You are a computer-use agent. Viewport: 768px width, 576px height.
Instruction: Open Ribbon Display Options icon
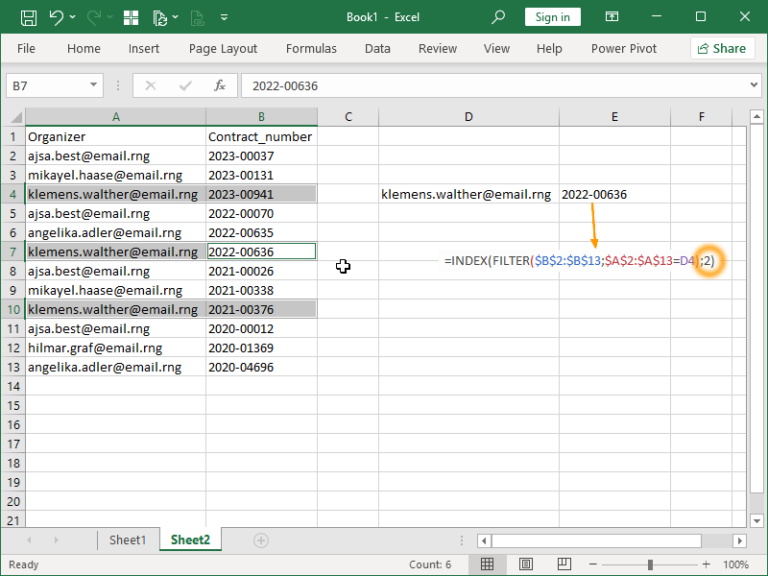click(612, 17)
